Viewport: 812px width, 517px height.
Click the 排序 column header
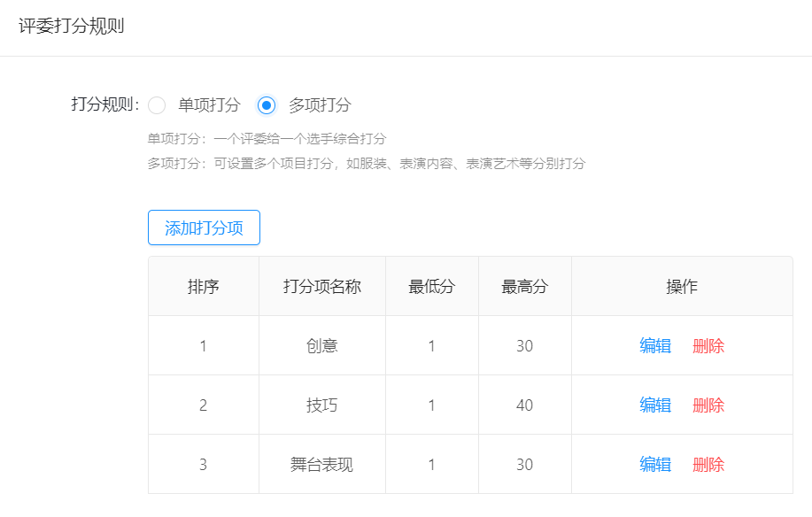(x=204, y=286)
